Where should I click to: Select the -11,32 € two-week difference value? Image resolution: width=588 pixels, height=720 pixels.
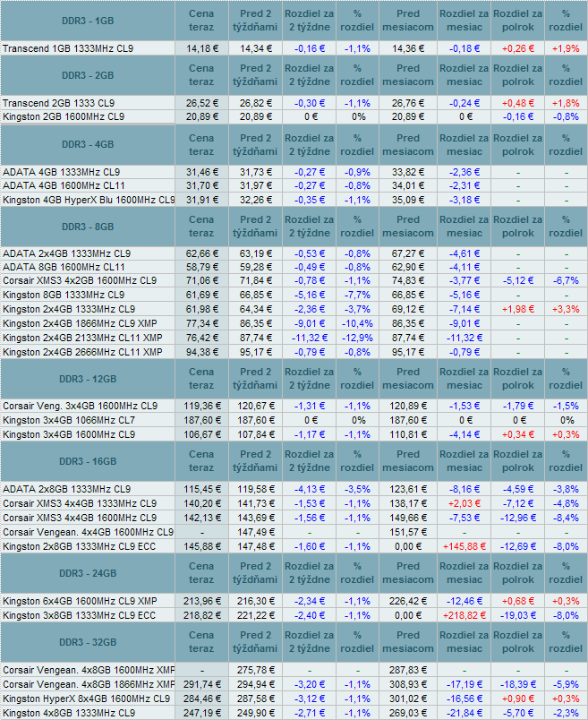click(310, 338)
